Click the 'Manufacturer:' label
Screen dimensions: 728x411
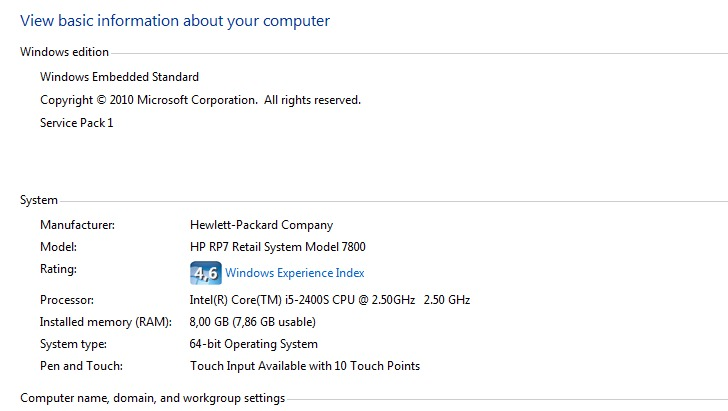(x=77, y=225)
